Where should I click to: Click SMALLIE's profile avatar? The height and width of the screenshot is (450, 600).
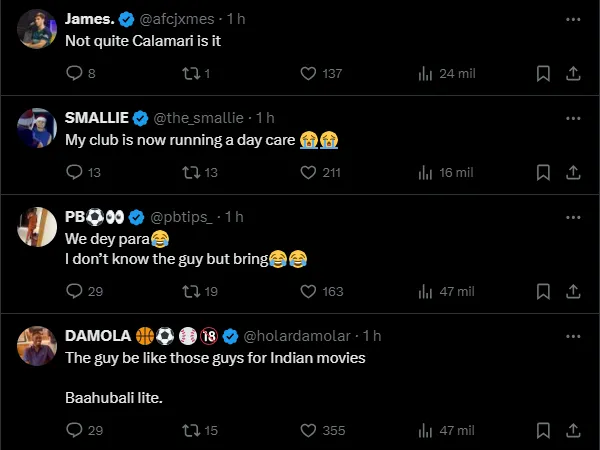[36, 128]
